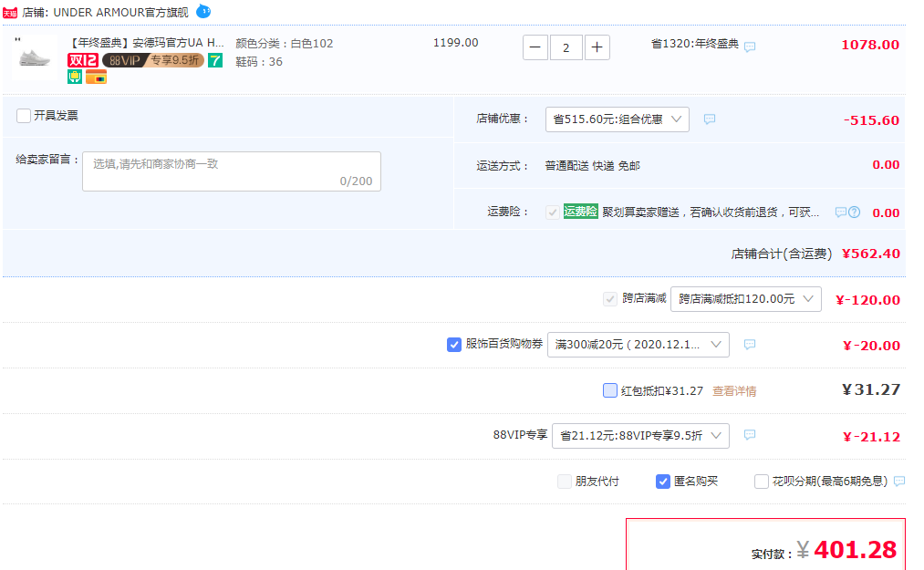Click the 88VIP 专享9.5折 badge
924x570 pixels.
(x=153, y=60)
